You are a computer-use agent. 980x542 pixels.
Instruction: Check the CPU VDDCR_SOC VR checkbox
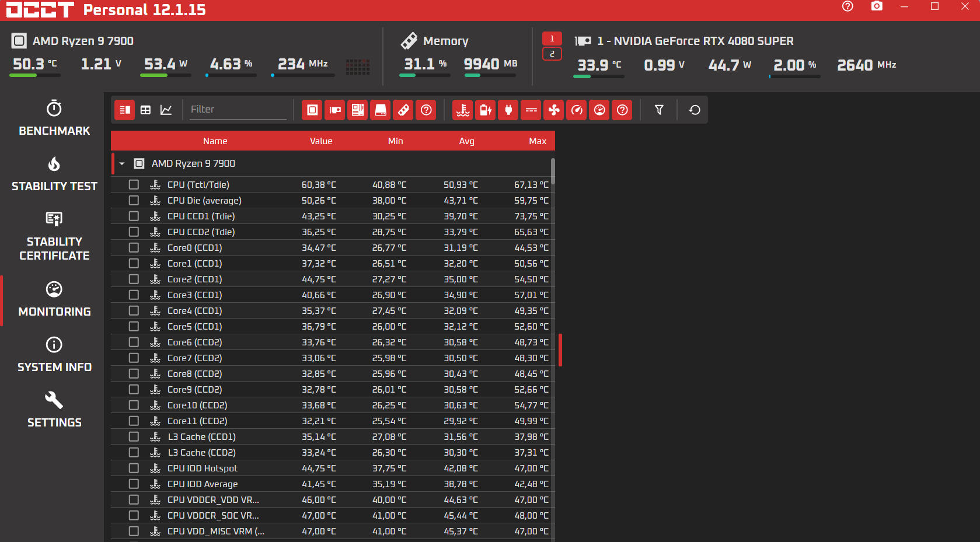tap(134, 515)
